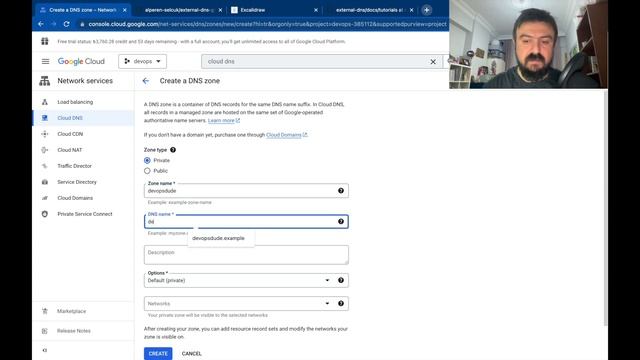640x360 pixels.
Task: Select the Public zone type
Action: pos(147,171)
